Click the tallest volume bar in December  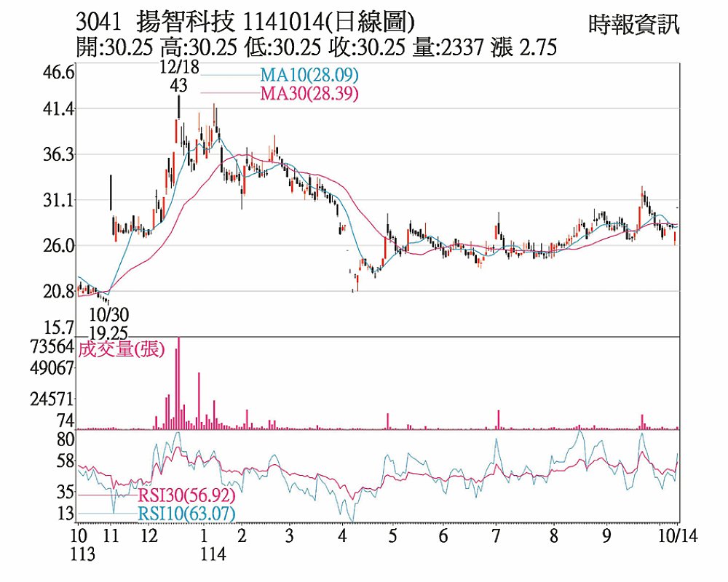tap(178, 383)
